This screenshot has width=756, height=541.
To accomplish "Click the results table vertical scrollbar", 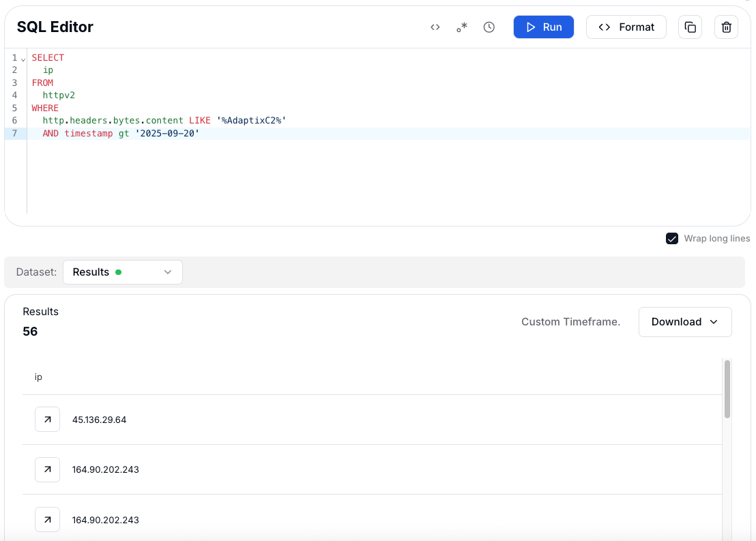I will (x=727, y=389).
